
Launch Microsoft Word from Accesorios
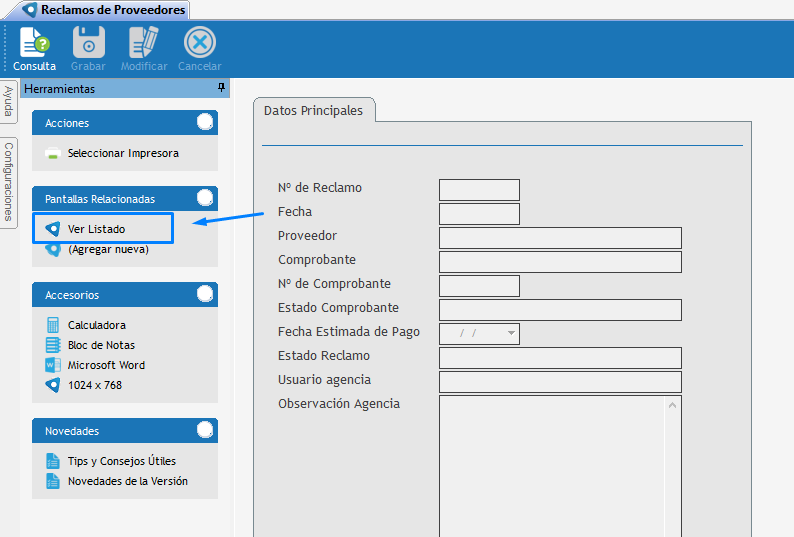(106, 365)
